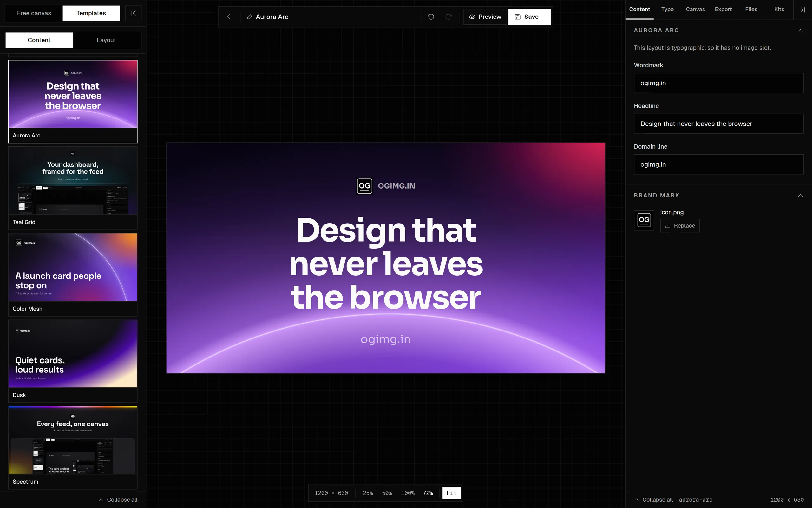Redo the last undone change
The image size is (812, 508).
coord(449,17)
